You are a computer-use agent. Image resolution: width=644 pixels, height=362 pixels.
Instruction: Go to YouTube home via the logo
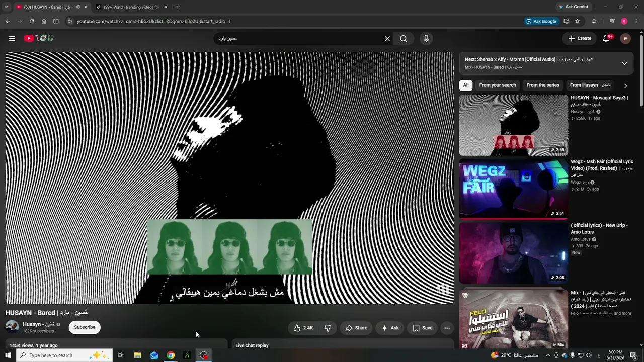point(39,38)
